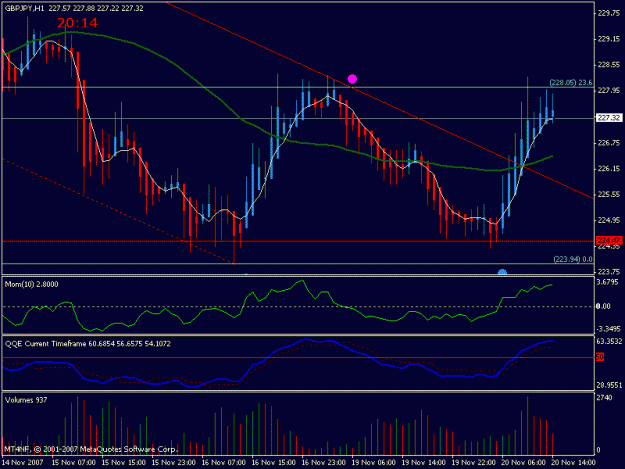Select the GBPJPY,H1 symbol header text
This screenshot has height=469, width=625.
[x=24, y=8]
